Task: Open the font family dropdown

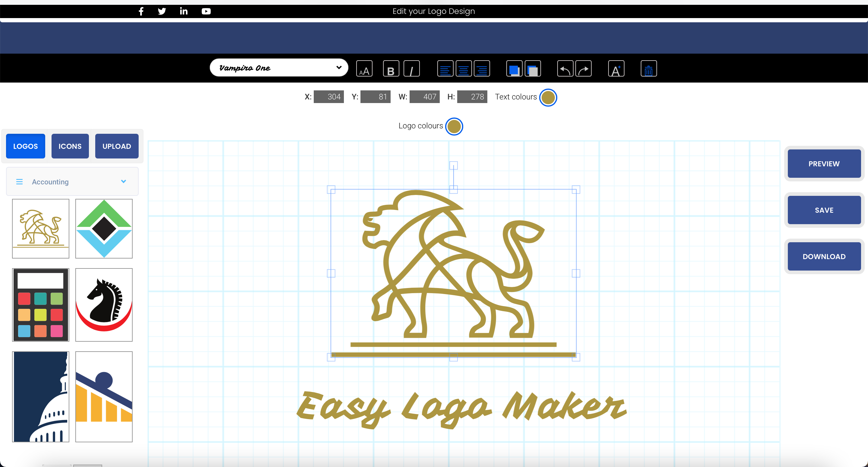Action: click(278, 68)
